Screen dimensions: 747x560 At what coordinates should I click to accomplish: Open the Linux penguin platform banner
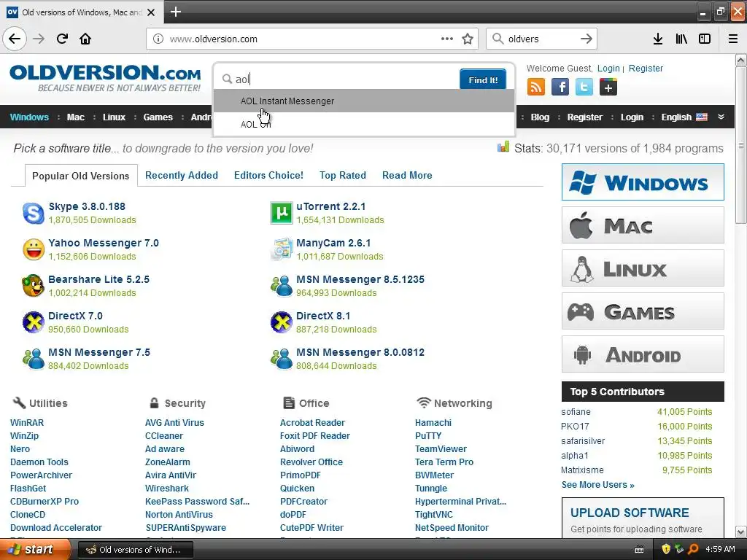[643, 268]
